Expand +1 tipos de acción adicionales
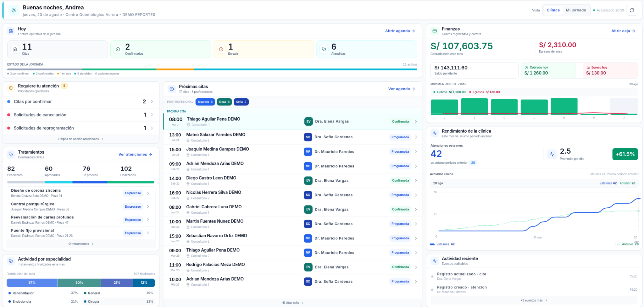This screenshot has height=307, width=644. [x=80, y=139]
